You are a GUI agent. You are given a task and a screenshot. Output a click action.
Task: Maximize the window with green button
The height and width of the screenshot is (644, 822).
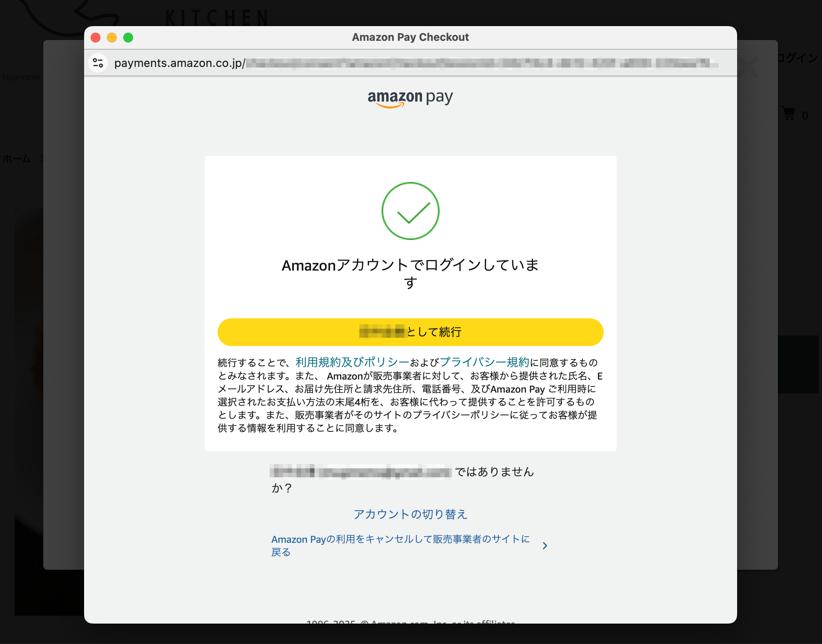pyautogui.click(x=128, y=38)
